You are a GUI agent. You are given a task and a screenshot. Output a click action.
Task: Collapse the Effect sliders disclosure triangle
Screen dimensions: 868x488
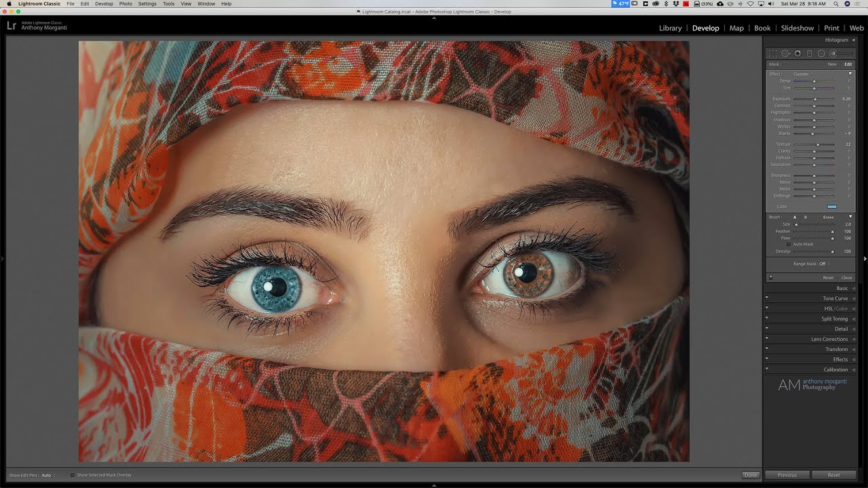pyautogui.click(x=850, y=73)
